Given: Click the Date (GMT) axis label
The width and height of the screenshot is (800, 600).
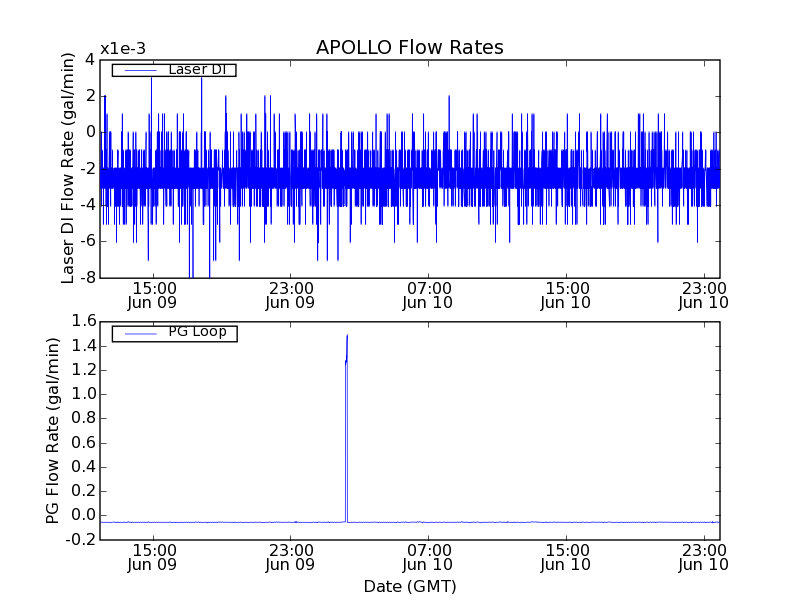Looking at the screenshot, I should click(410, 586).
